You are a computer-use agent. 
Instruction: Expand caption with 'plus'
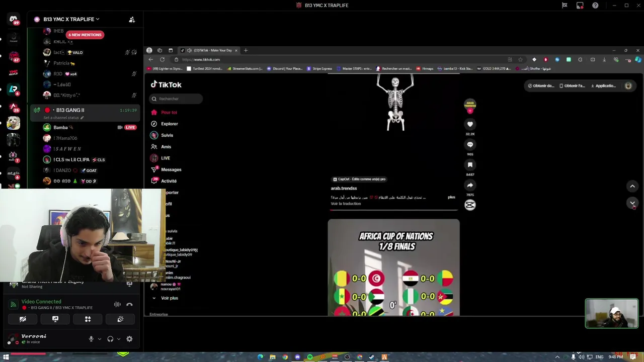(451, 197)
